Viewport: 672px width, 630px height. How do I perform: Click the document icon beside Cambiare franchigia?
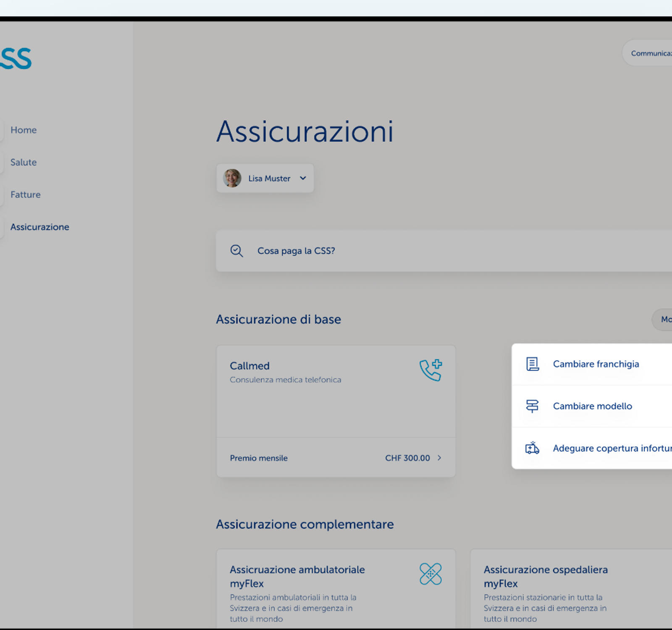click(x=533, y=364)
